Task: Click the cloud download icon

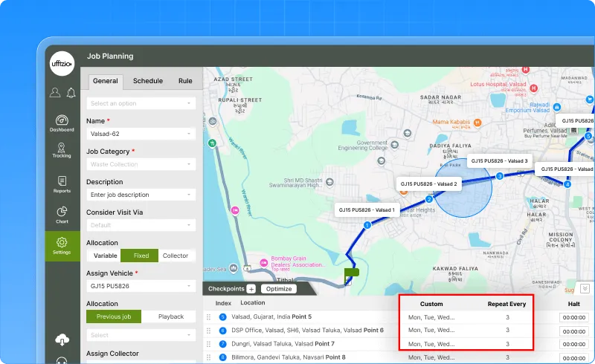Action: pos(62,339)
